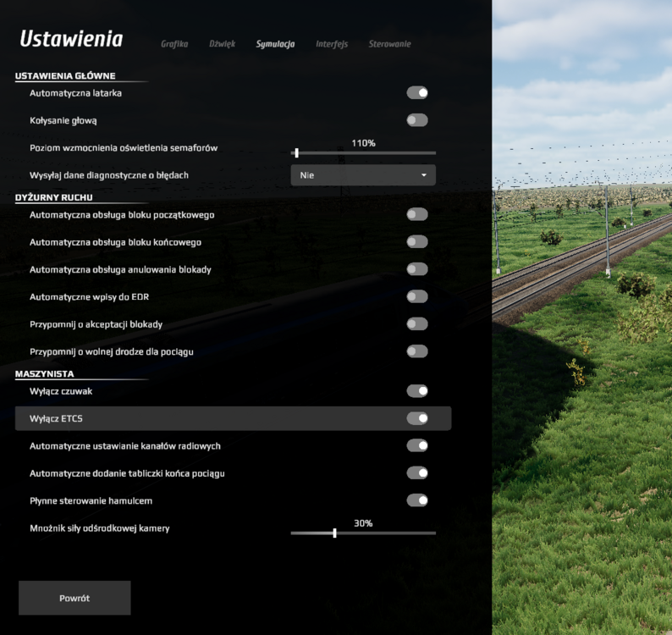Enable the Kołysanie głową toggle

pos(417,120)
